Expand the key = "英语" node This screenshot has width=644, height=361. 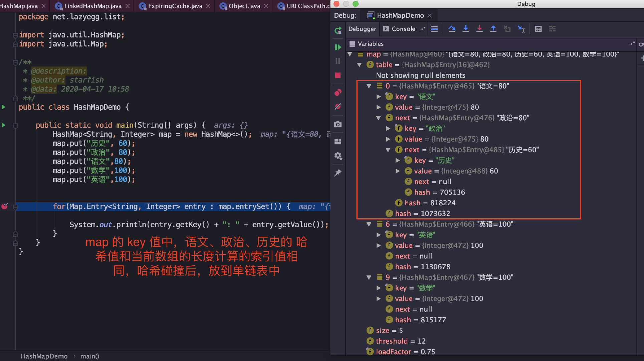pyautogui.click(x=379, y=235)
